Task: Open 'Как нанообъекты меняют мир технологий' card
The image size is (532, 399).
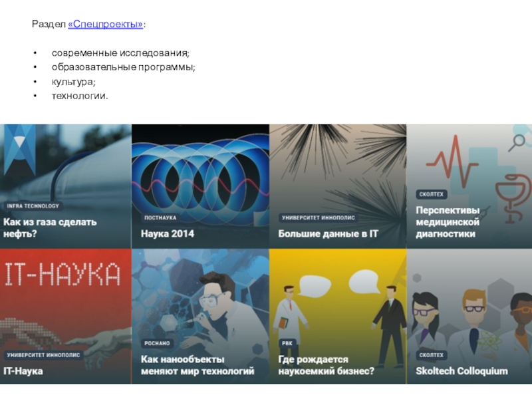Action: 201,317
